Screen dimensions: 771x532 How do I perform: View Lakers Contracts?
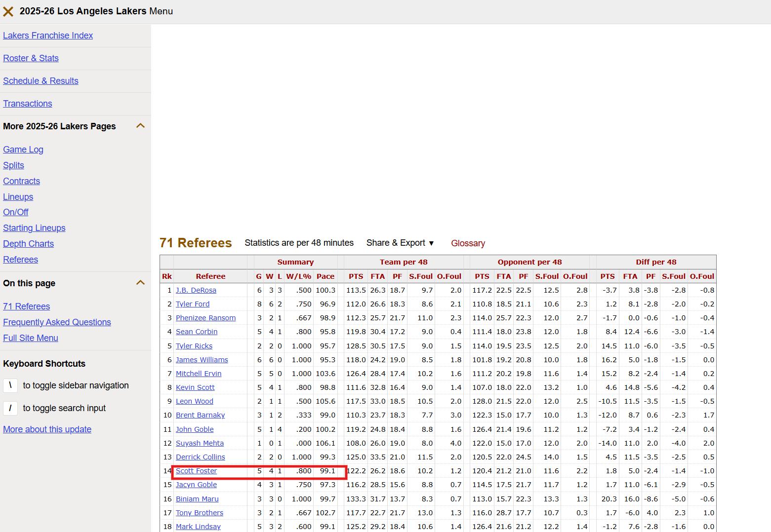point(21,181)
